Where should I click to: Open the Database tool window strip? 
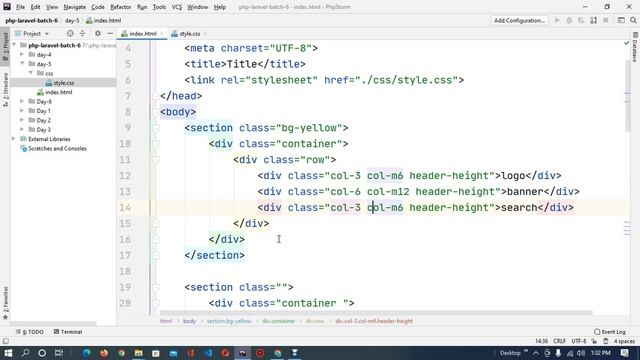(635, 48)
